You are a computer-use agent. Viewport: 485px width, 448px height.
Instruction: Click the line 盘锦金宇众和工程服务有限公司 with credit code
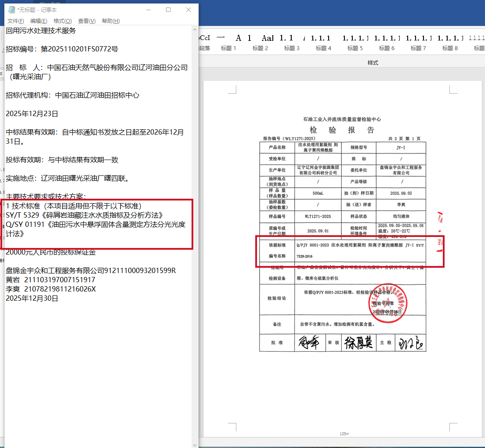90,270
